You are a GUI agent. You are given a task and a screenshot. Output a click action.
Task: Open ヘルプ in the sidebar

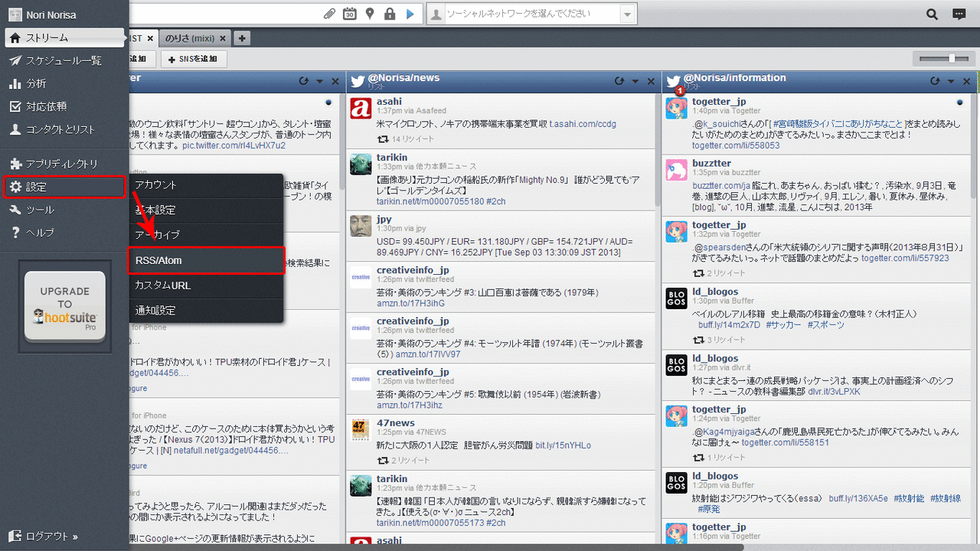tap(64, 233)
